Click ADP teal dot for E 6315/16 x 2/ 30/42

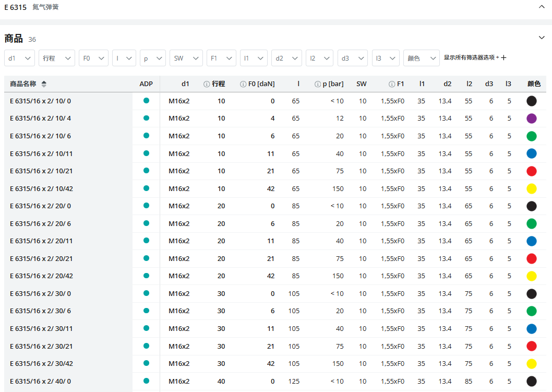[x=146, y=363]
